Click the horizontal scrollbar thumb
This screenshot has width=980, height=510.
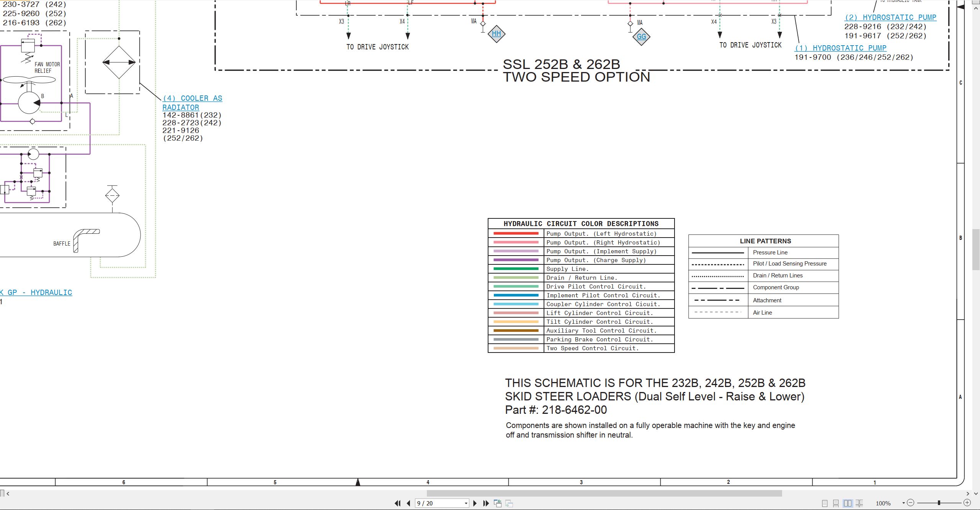pyautogui.click(x=604, y=494)
